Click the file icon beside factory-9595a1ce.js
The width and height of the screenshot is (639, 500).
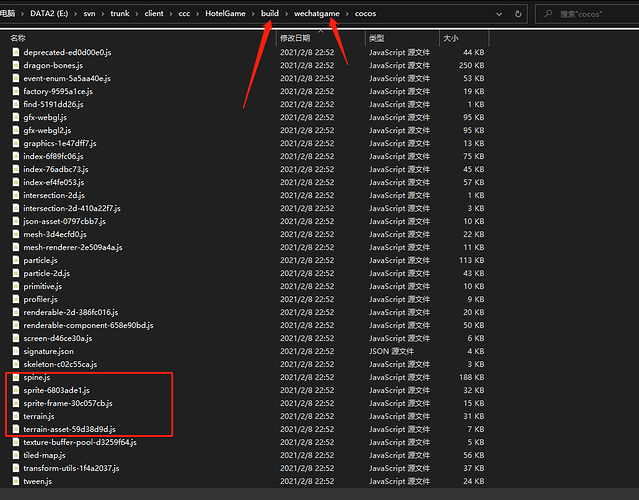16,91
